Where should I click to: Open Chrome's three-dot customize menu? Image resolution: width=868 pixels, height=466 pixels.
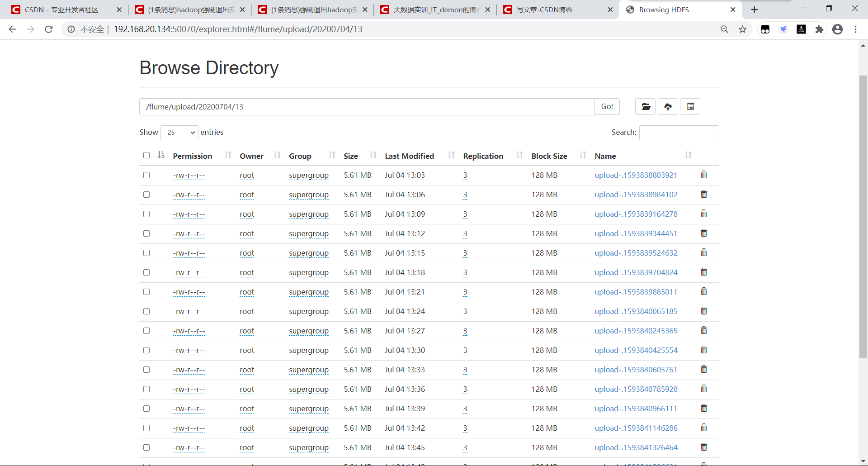coord(856,29)
